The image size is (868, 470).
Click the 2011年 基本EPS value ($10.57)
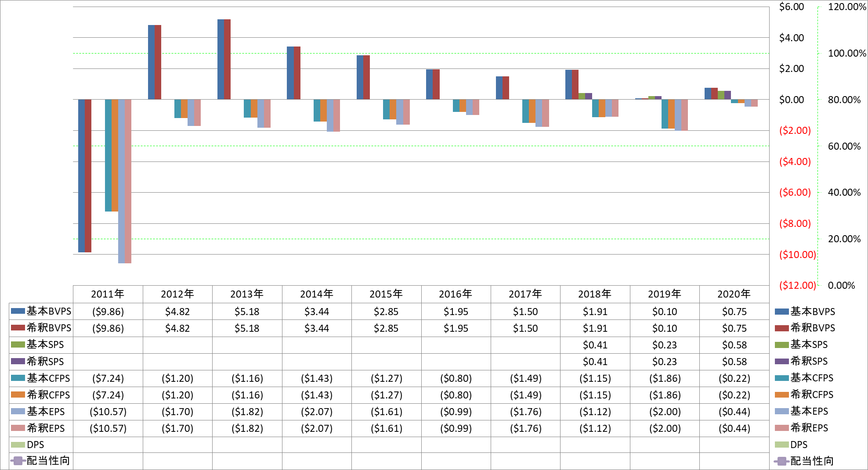click(108, 412)
